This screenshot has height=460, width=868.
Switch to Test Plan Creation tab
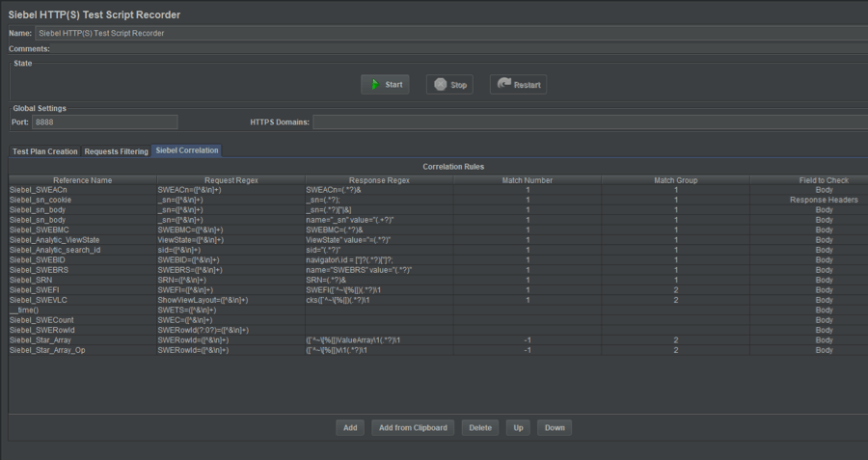(x=44, y=151)
